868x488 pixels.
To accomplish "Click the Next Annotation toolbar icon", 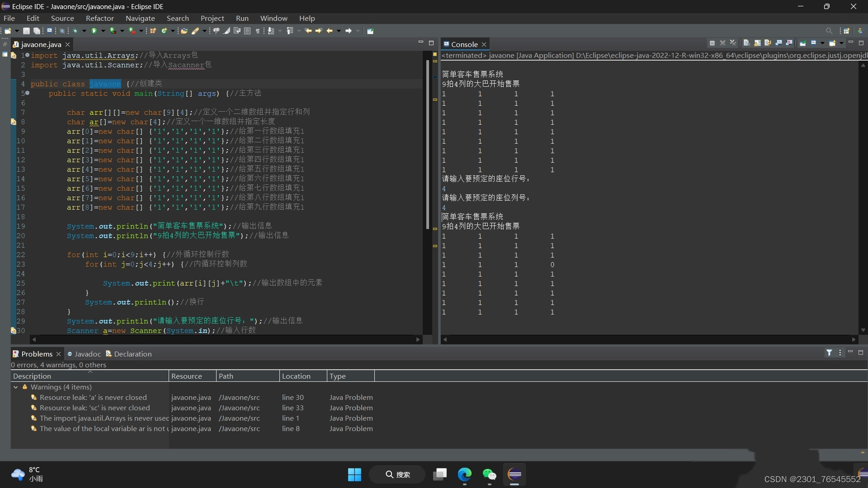I will click(270, 31).
